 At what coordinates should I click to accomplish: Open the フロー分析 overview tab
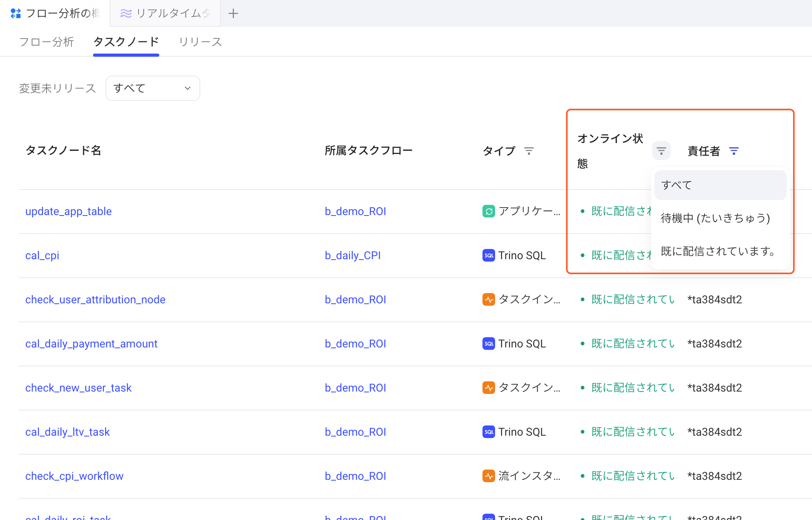55,13
